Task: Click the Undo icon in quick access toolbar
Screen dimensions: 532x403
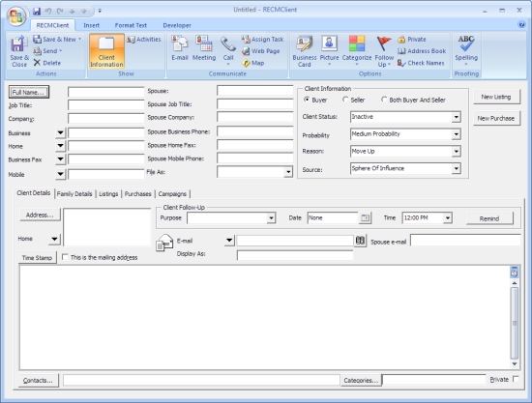Action: point(48,11)
